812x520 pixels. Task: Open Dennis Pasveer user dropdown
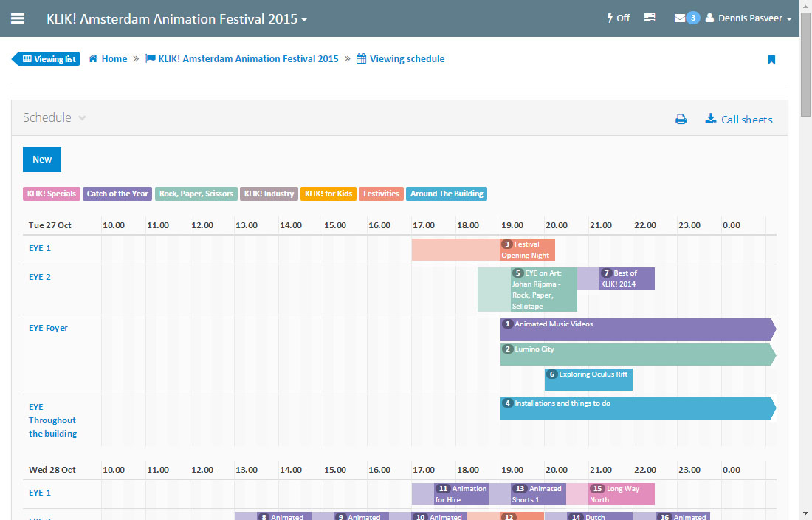[x=749, y=18]
